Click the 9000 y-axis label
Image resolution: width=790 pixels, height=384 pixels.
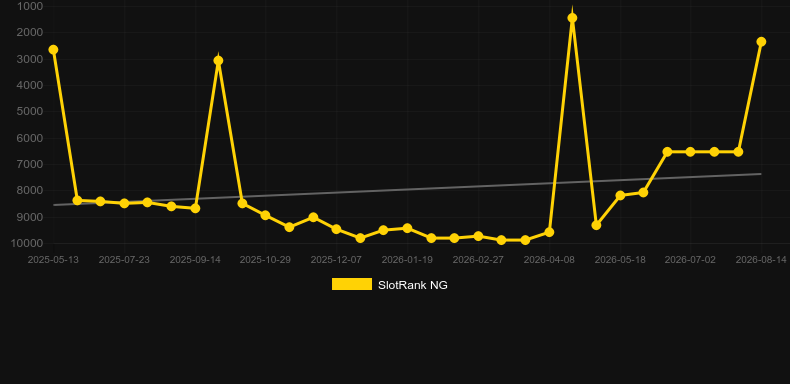[x=30, y=217]
